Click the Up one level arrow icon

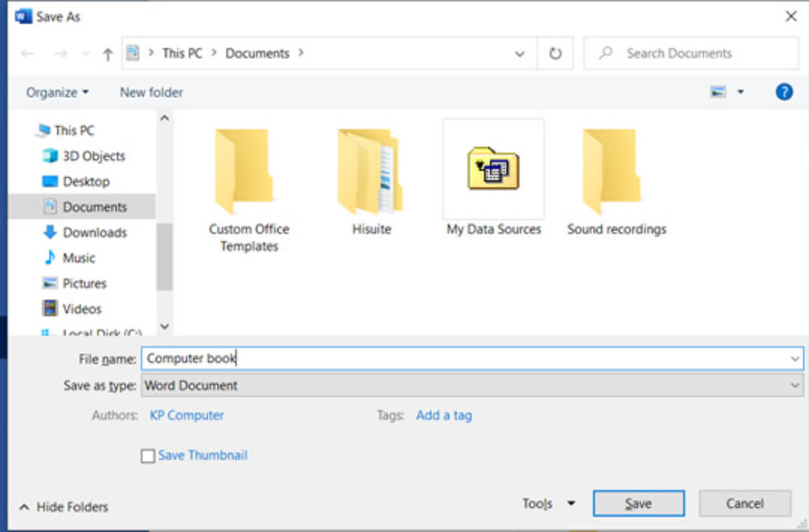(x=108, y=54)
